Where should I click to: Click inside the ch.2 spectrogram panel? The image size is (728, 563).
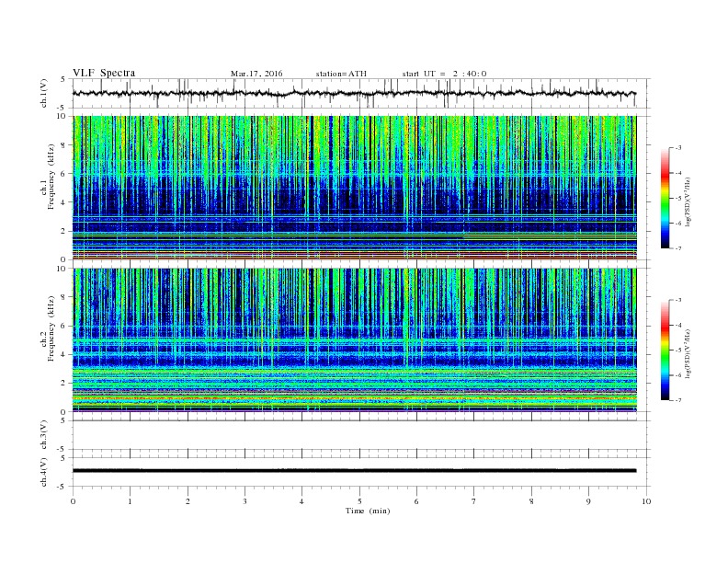tap(355, 340)
